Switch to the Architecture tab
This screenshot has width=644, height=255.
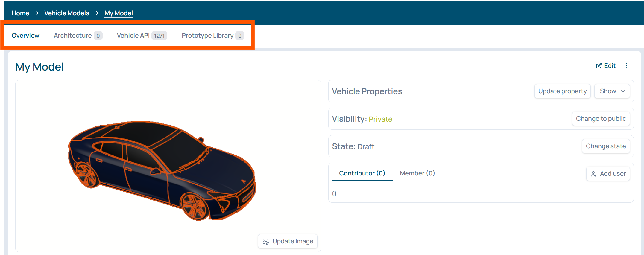[x=73, y=36]
